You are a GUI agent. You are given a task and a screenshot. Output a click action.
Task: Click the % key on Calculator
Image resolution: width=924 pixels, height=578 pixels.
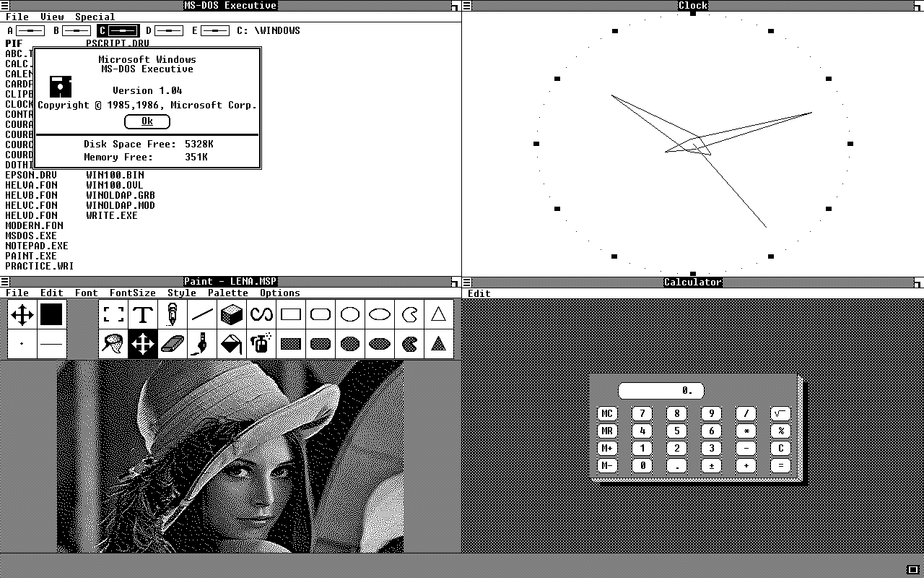tap(781, 431)
